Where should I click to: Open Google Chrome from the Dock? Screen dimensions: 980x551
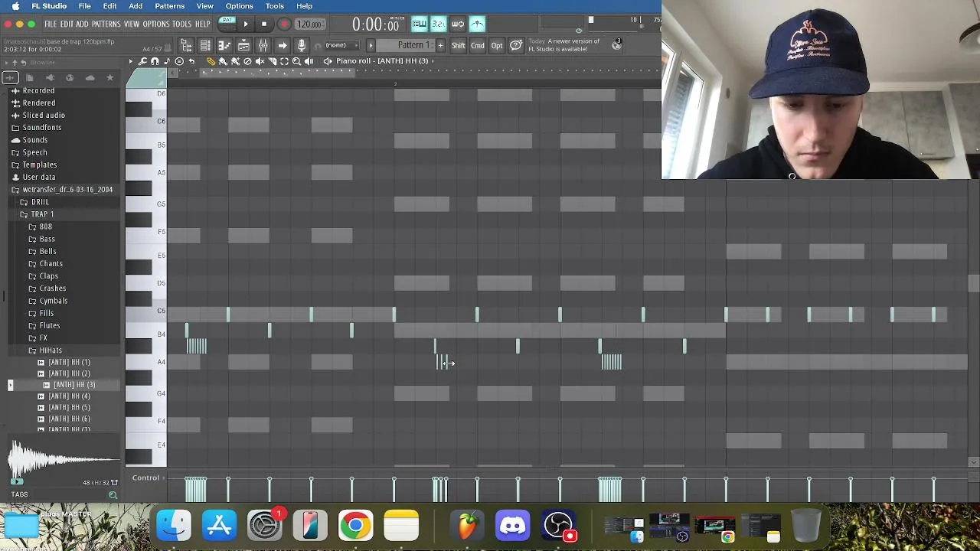356,526
